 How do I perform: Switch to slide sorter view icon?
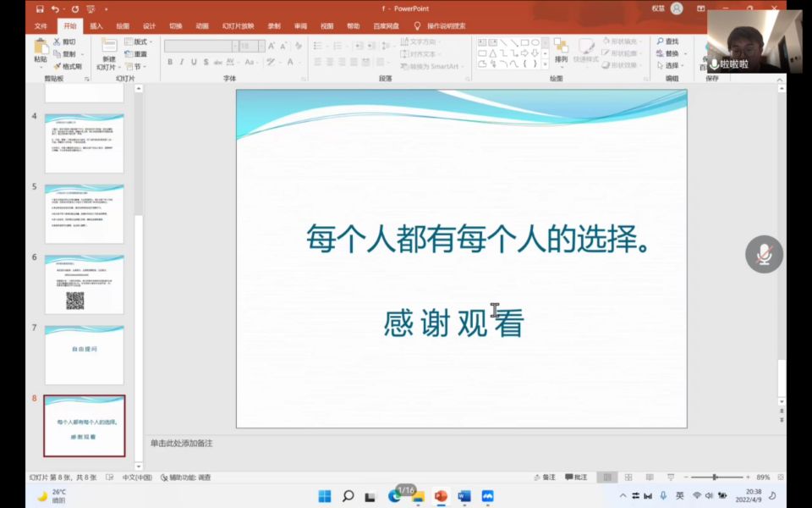628,478
